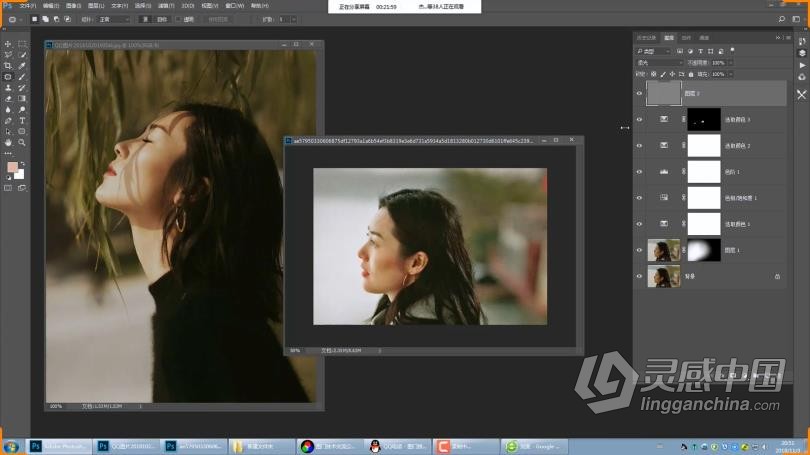Hide the 图层 1 layer
The width and height of the screenshot is (810, 455).
(639, 250)
